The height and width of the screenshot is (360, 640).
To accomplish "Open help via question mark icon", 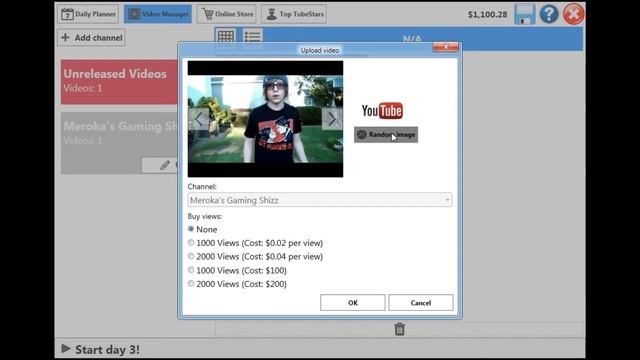I will point(549,14).
